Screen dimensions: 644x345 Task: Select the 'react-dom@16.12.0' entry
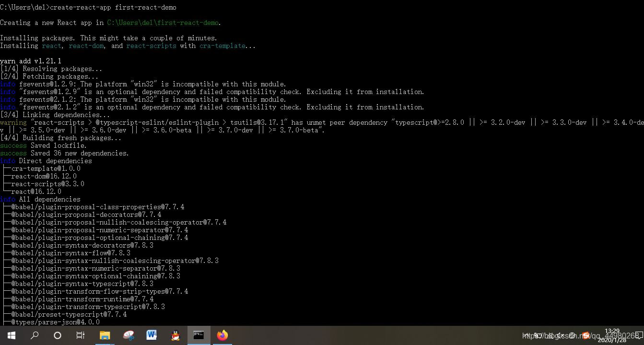pos(44,176)
